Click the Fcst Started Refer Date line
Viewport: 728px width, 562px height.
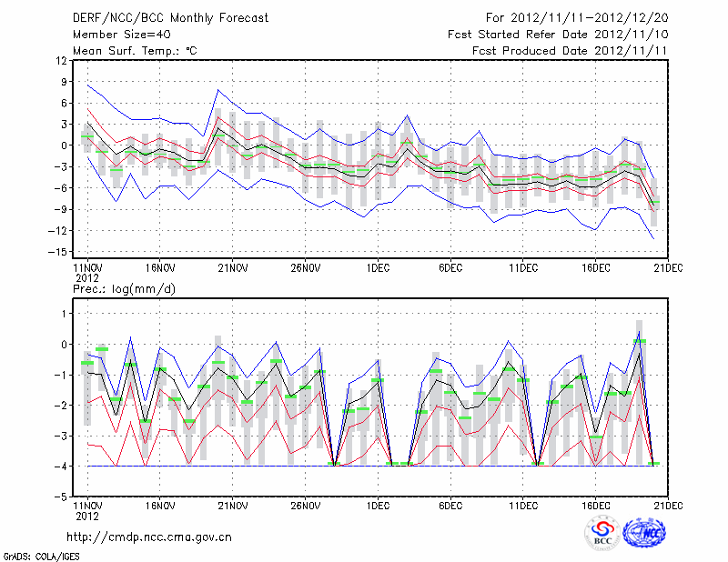coord(558,34)
